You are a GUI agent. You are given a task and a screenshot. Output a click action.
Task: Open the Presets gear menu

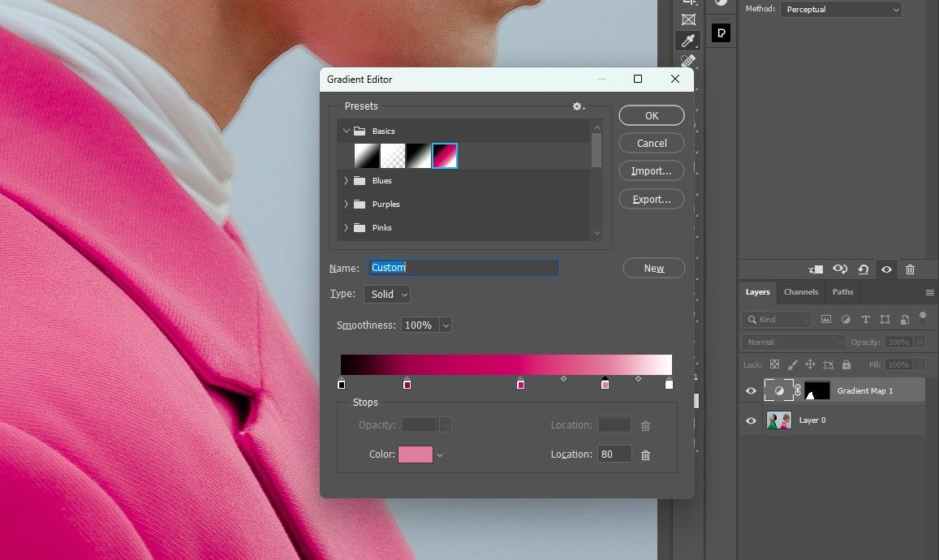[x=578, y=106]
